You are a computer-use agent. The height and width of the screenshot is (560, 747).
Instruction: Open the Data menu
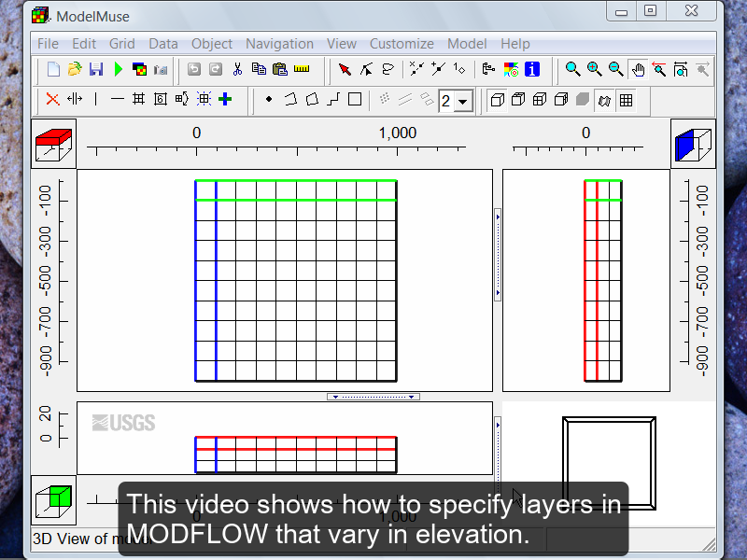[x=162, y=44]
